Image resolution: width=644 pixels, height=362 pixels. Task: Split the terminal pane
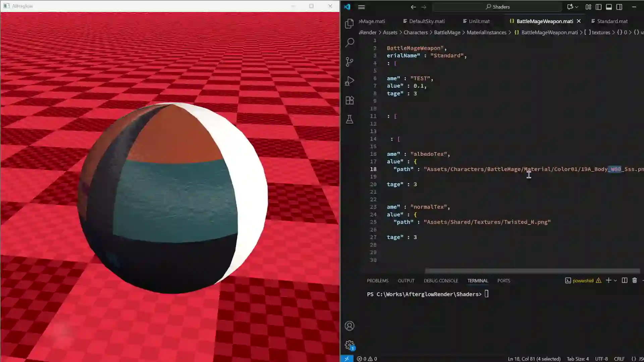[624, 280]
